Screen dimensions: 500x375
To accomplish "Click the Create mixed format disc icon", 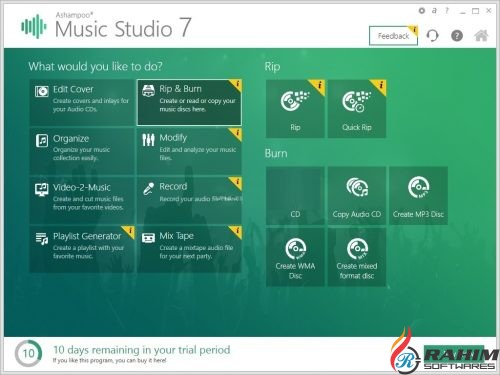I will 357,249.
